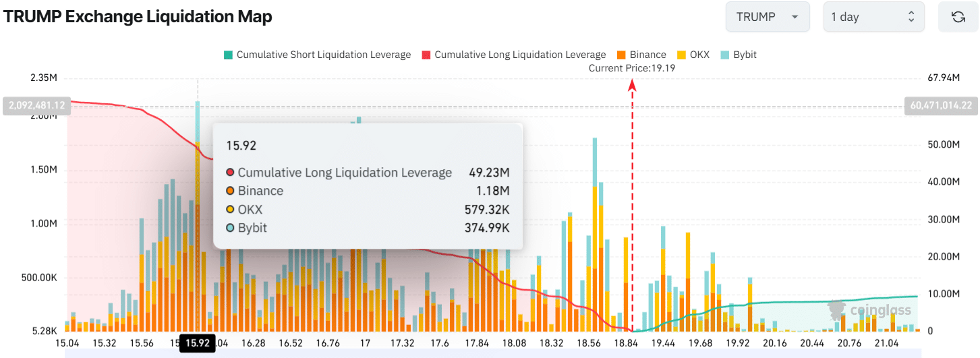Click the 60,471,014.22 right axis value tag
Image resolution: width=980 pixels, height=358 pixels.
[x=940, y=105]
